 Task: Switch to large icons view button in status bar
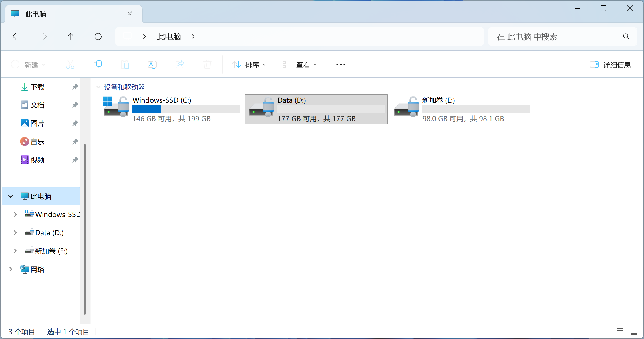(x=634, y=331)
